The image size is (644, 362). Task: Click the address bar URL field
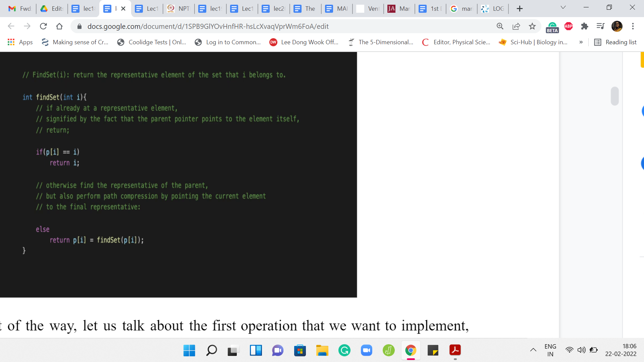click(208, 26)
